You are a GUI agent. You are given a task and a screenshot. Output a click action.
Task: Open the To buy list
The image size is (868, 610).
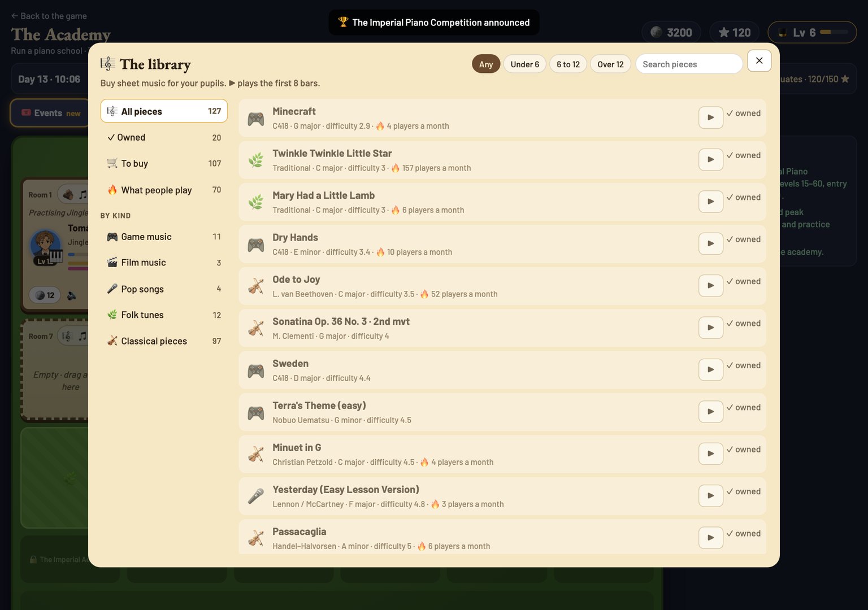tap(164, 163)
